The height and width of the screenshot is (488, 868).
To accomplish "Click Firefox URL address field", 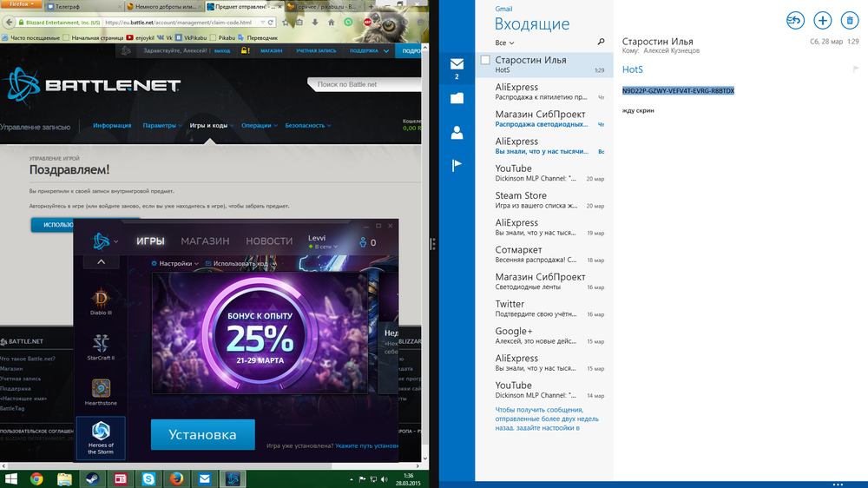I will pyautogui.click(x=180, y=23).
